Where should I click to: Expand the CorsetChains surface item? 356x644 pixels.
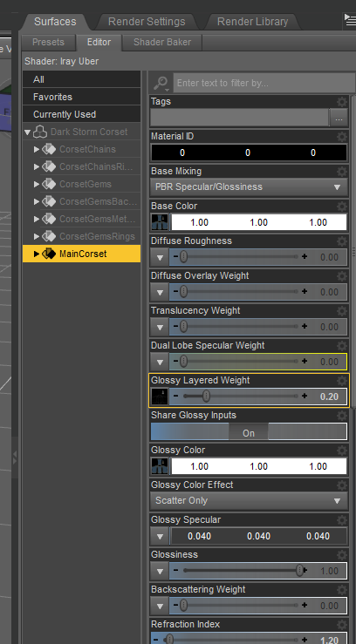[37, 150]
